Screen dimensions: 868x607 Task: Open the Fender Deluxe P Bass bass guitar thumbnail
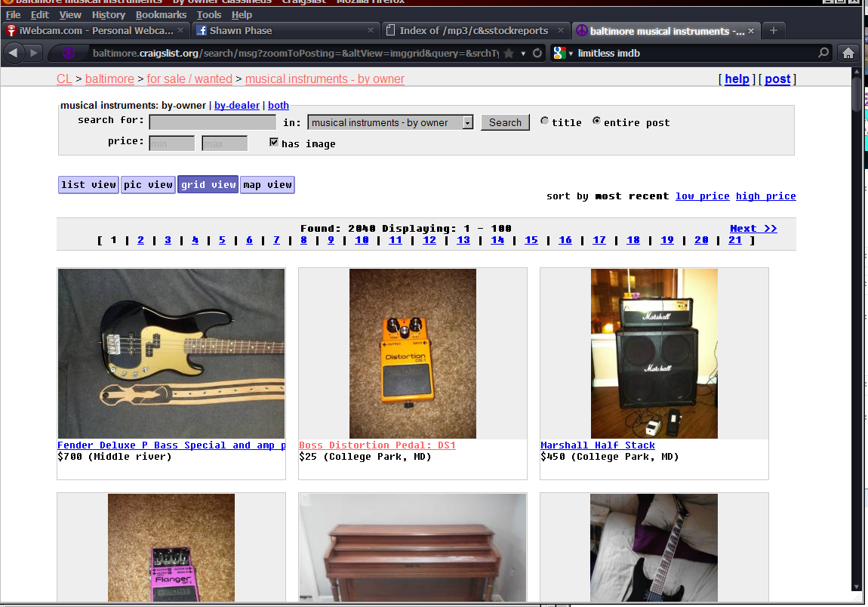pyautogui.click(x=171, y=353)
